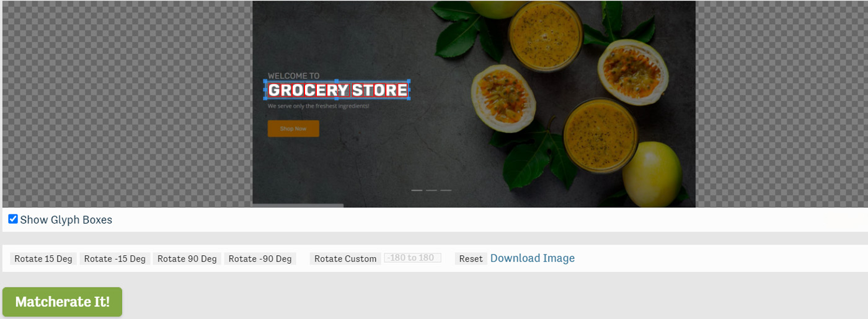Click the bottom-left crop selection handle
The image size is (868, 319).
click(265, 98)
